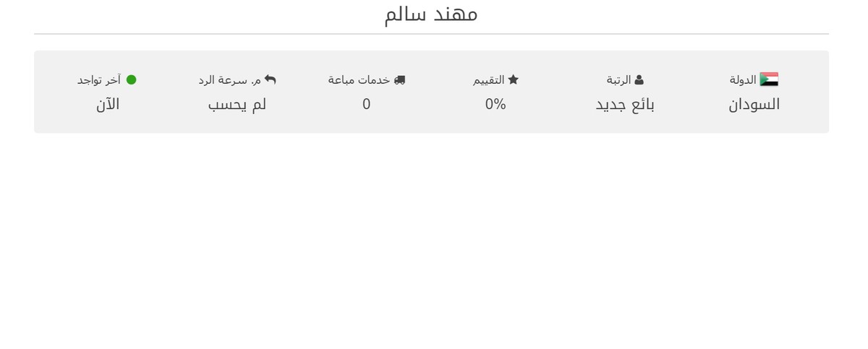Click the sold services count 0
Image resolution: width=868 pixels, height=349 pixels.
(367, 104)
